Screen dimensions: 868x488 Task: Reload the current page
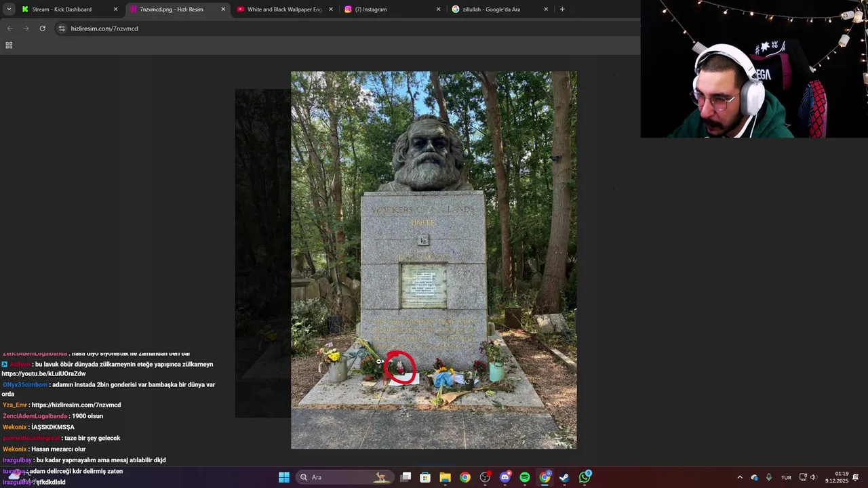(x=42, y=28)
